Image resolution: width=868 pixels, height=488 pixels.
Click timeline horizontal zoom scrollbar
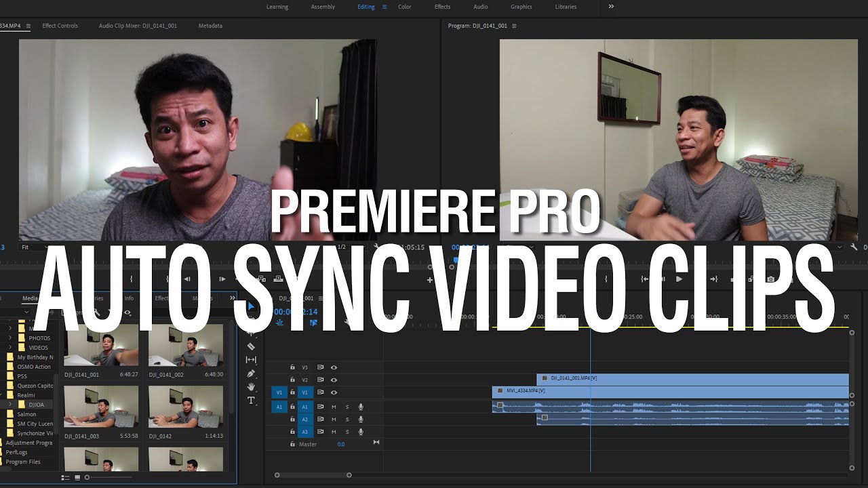[313, 475]
